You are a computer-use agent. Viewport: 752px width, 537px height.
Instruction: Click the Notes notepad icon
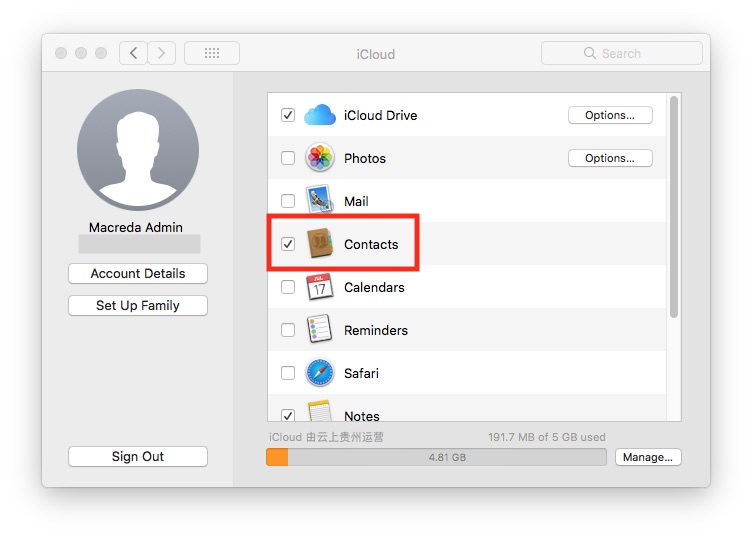pos(320,412)
